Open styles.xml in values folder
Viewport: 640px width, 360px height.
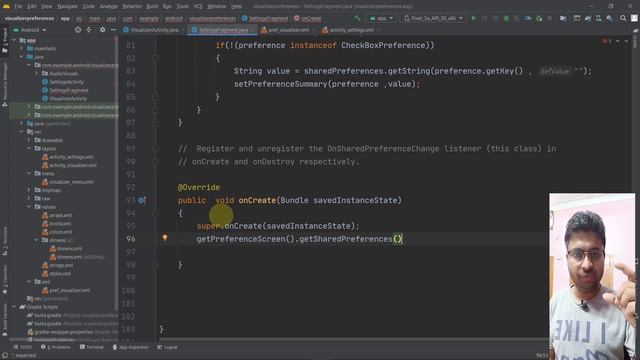point(57,273)
